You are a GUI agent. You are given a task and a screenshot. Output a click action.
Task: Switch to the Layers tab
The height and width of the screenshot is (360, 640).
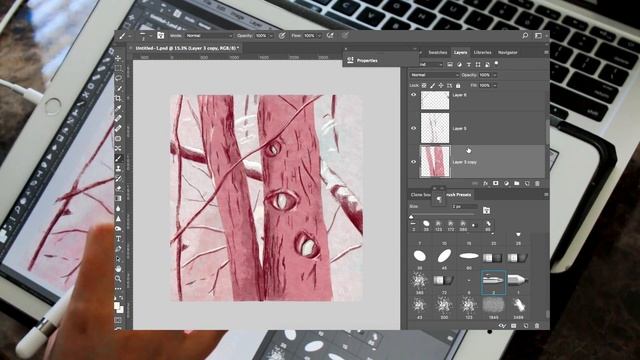click(460, 53)
